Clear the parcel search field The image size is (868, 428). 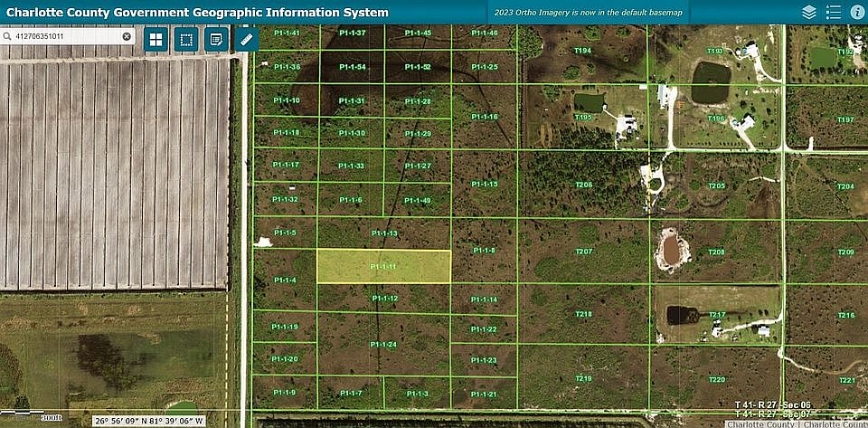click(x=127, y=37)
